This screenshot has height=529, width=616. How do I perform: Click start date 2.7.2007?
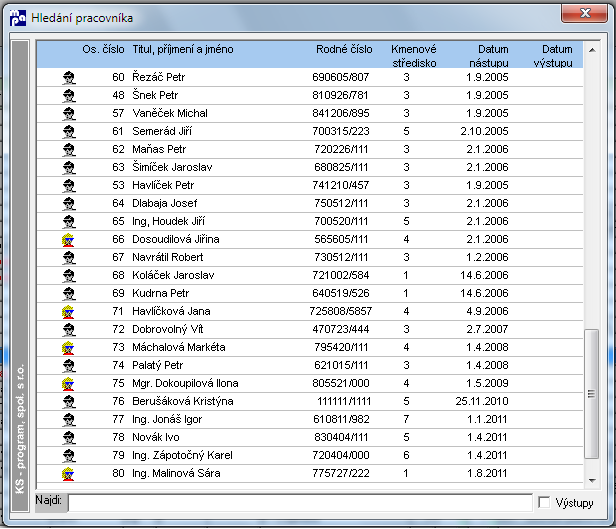(x=488, y=329)
